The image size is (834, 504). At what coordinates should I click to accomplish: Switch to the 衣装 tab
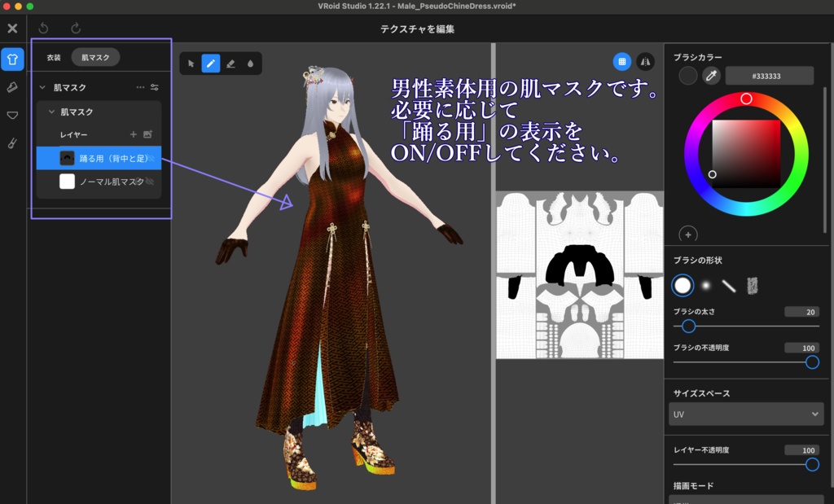click(x=54, y=57)
